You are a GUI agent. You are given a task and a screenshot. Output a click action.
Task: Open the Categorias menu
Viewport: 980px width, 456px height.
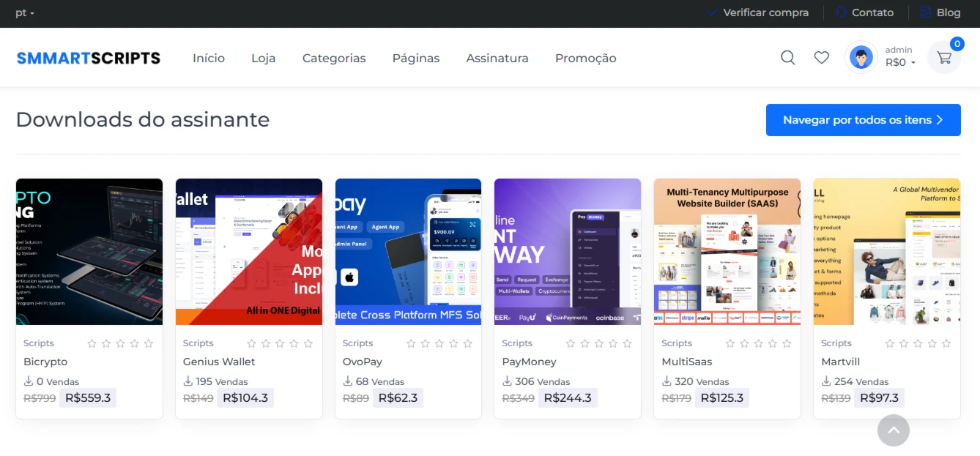334,58
